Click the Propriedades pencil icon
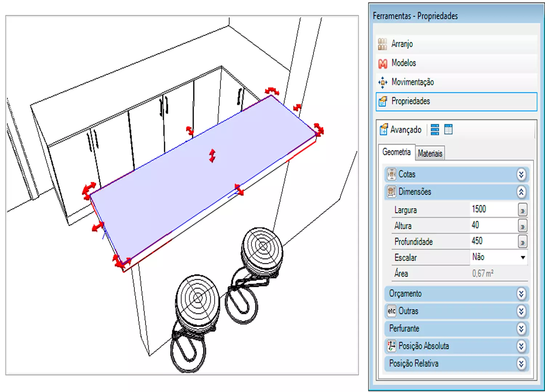The height and width of the screenshot is (392, 545). tap(383, 101)
